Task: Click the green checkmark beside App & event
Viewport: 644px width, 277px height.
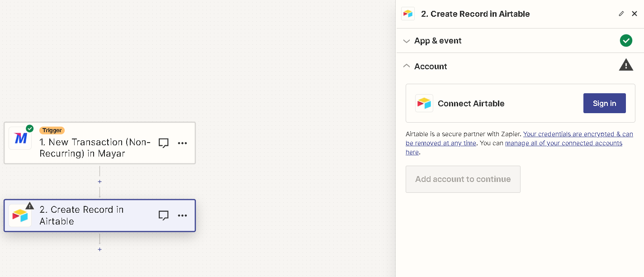Action: pos(626,41)
